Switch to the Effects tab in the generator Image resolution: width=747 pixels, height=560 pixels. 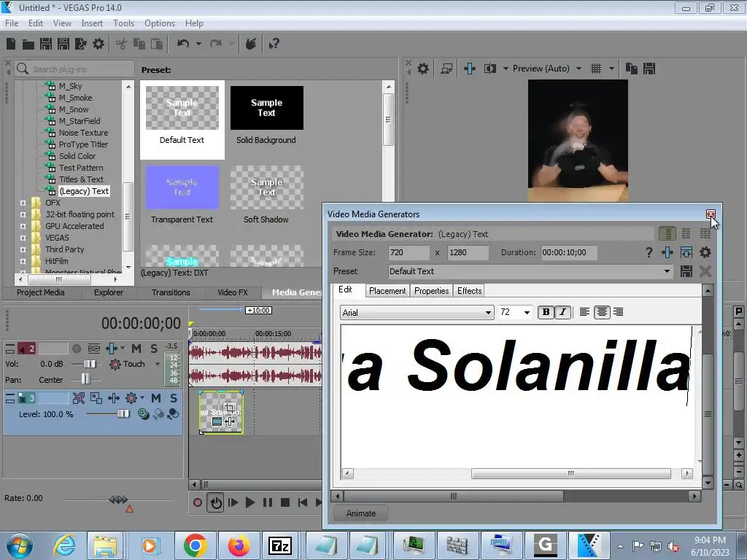(469, 291)
